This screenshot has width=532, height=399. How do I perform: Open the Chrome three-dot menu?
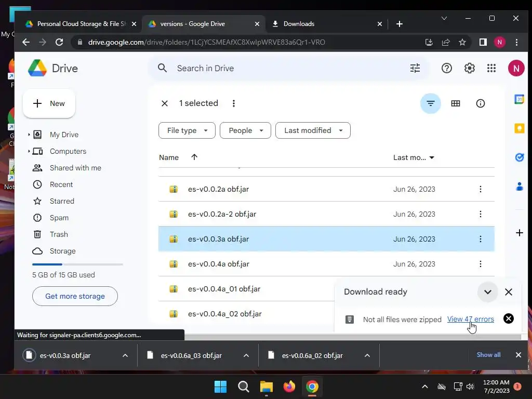516,42
